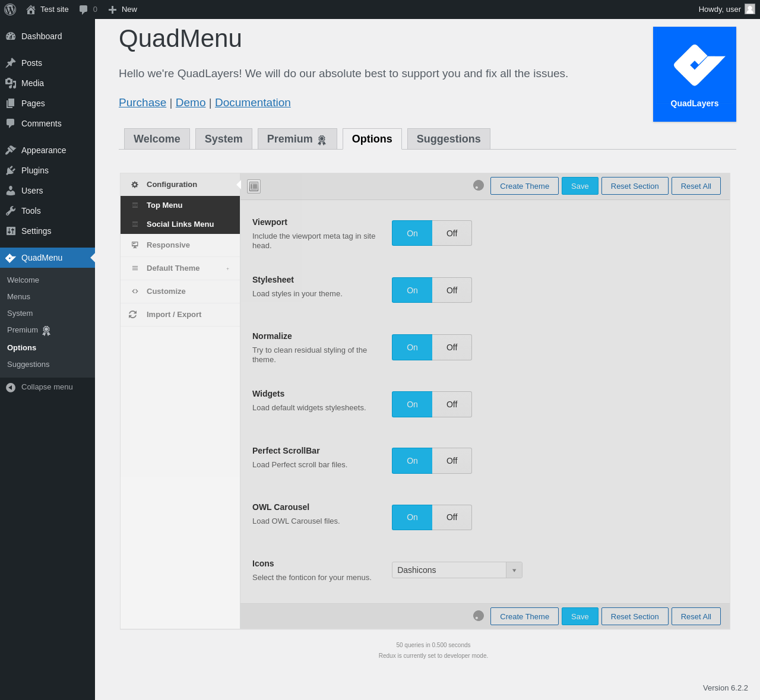Turn Normalize Off
Screen dimensions: 760x700
point(452,347)
